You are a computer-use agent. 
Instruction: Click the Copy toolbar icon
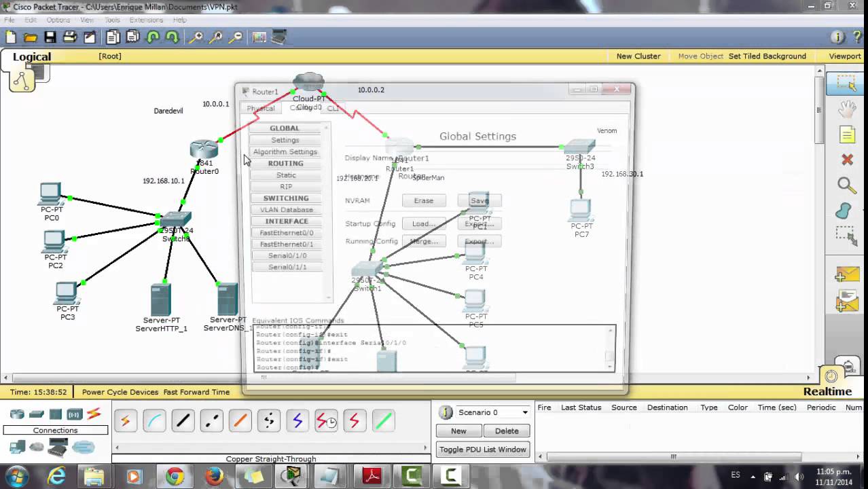[x=113, y=37]
